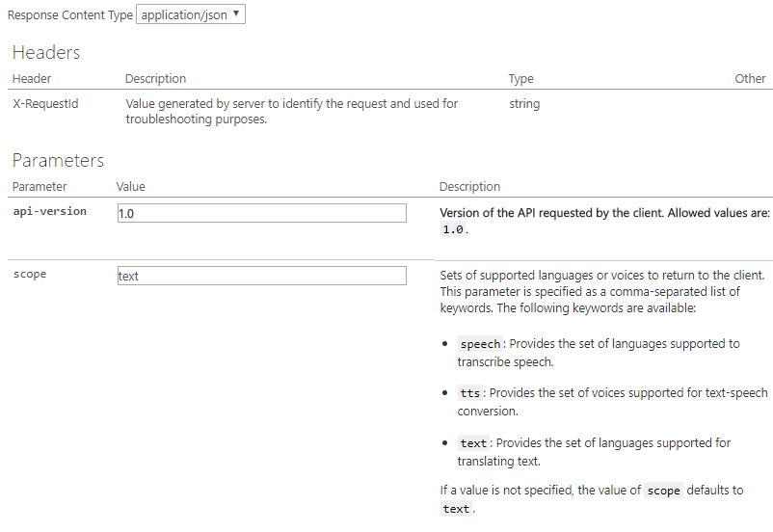This screenshot has width=773, height=532.
Task: Click the speech keyword in description
Action: (480, 344)
